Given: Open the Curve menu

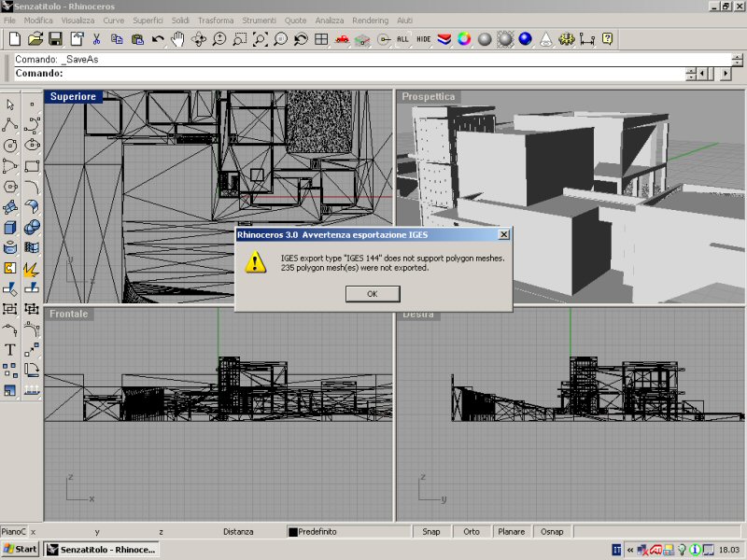Looking at the screenshot, I should [x=113, y=21].
